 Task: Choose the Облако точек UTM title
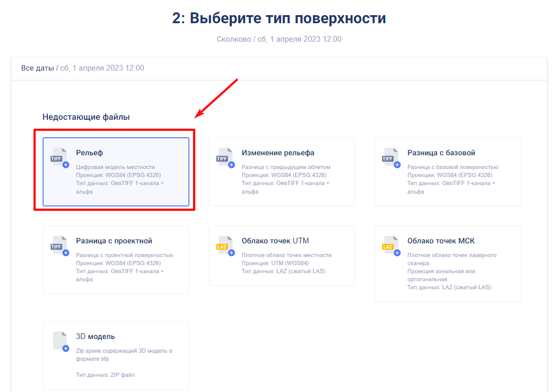pyautogui.click(x=275, y=241)
